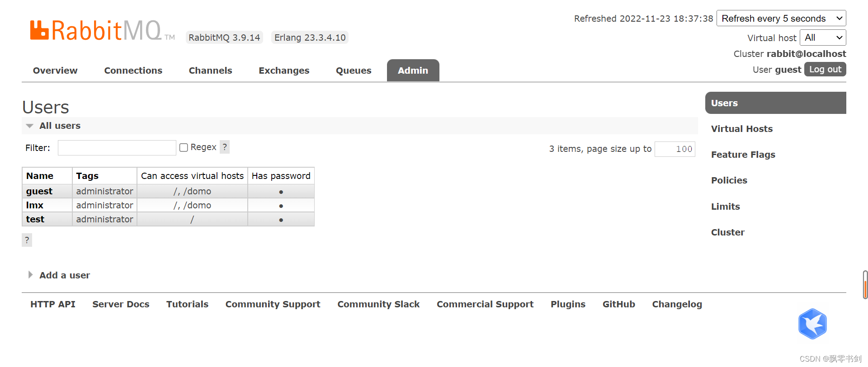Open the Plugins footer link
The image size is (868, 367).
point(568,304)
